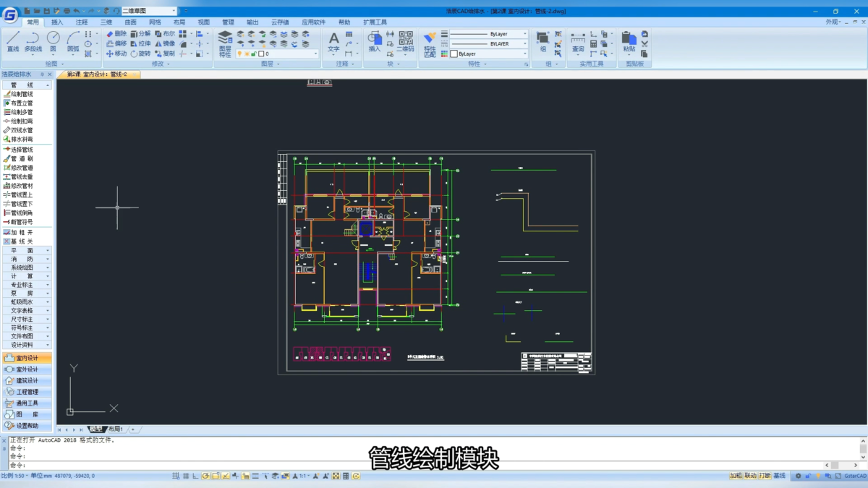Viewport: 868px width, 488px height.
Task: Click the 删除 (Erase) tool
Action: pyautogui.click(x=116, y=34)
